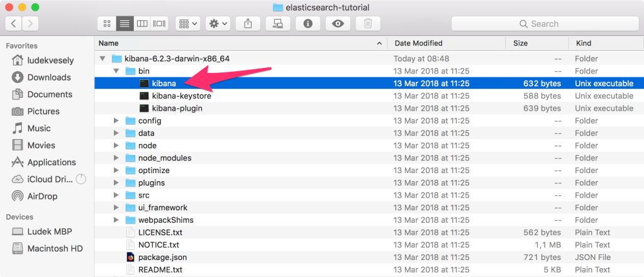Expand the node_modules folder
This screenshot has height=277, width=644.
[116, 158]
